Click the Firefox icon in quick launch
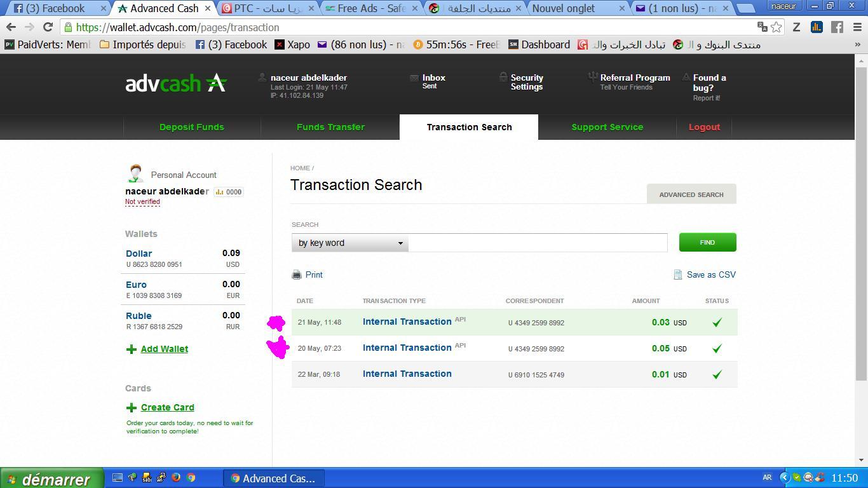The width and height of the screenshot is (868, 488). [176, 478]
